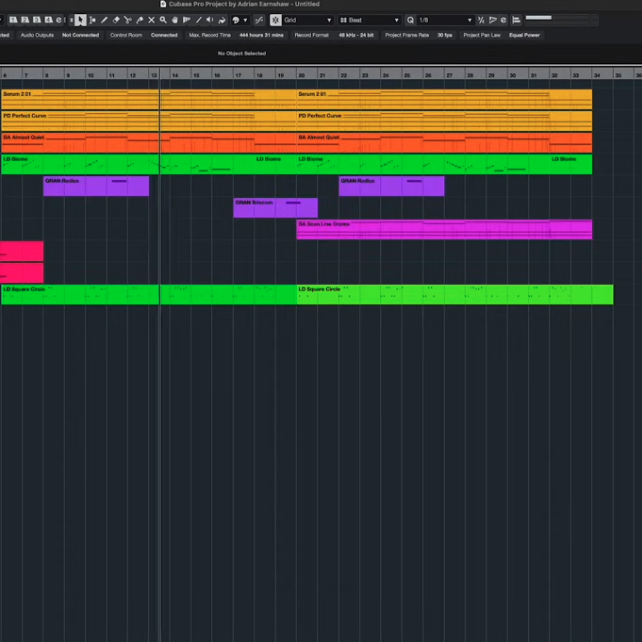This screenshot has width=642, height=642.
Task: Select the Comp hand tool
Action: [175, 20]
